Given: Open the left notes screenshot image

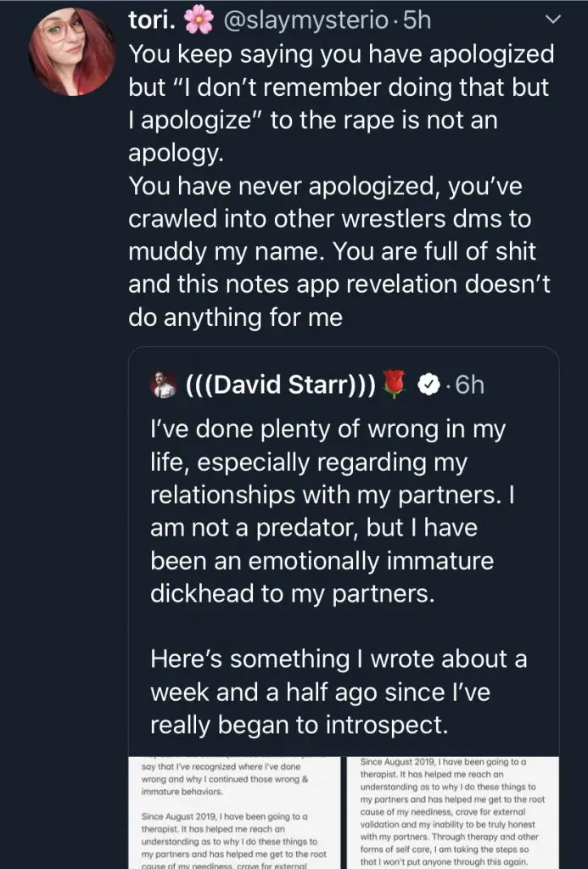Looking at the screenshot, I should click(x=233, y=812).
